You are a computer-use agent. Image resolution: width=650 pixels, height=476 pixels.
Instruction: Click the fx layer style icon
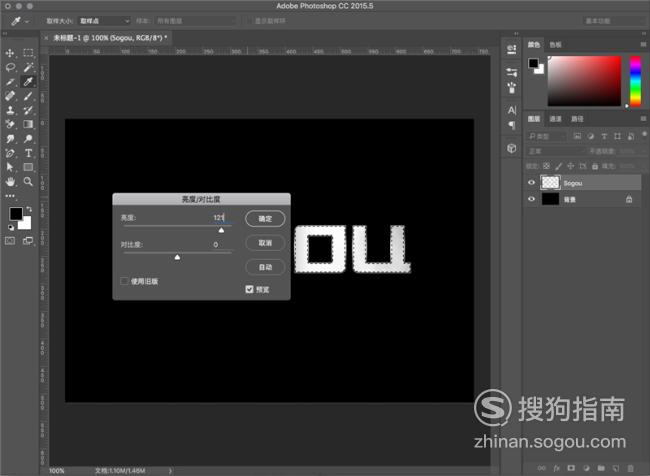[556, 468]
